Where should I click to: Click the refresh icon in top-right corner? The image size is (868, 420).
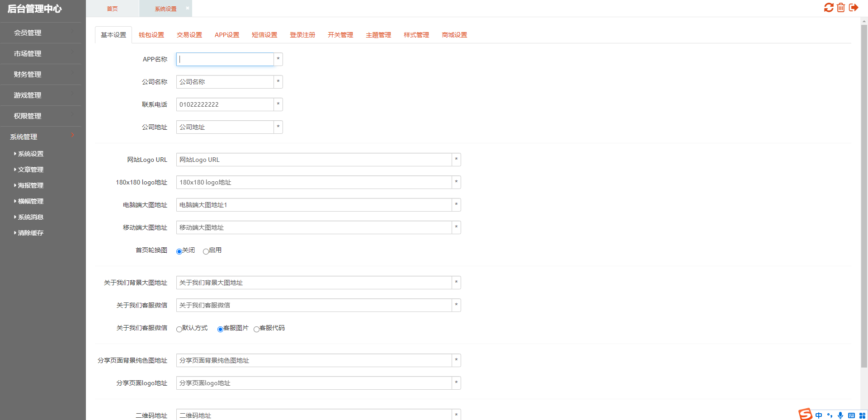click(x=828, y=8)
